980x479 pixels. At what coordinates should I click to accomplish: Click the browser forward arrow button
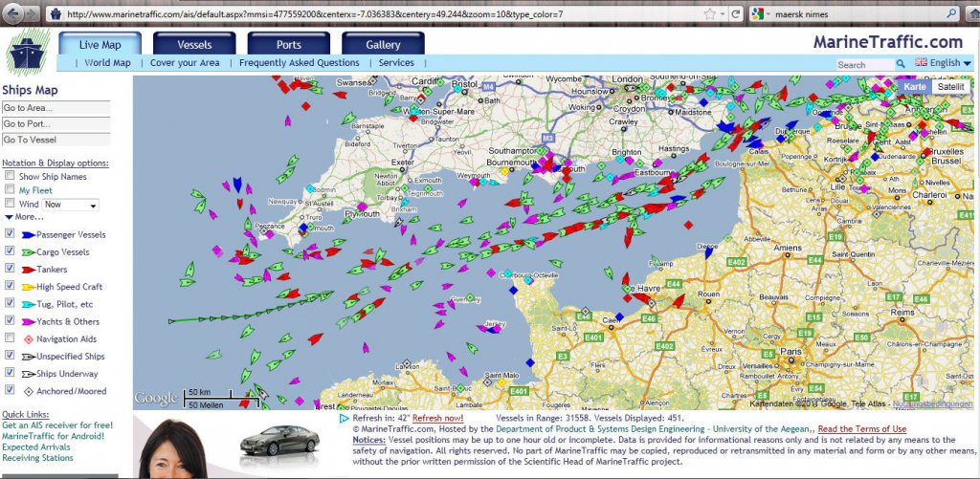(31, 13)
